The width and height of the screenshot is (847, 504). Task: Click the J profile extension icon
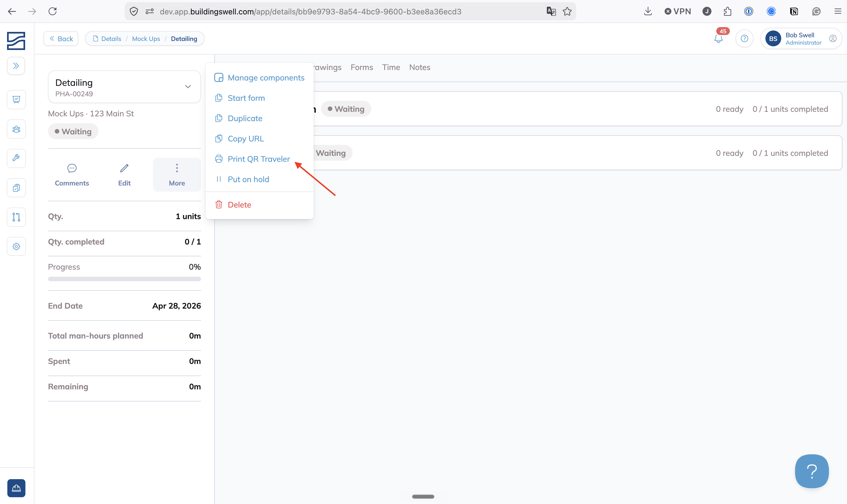tap(707, 12)
